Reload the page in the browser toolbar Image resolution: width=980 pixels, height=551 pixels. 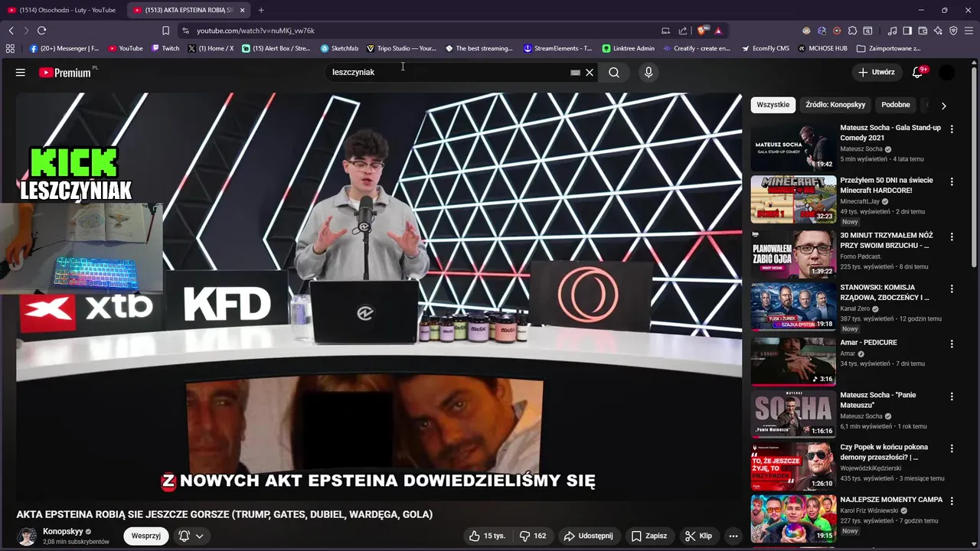point(41,31)
